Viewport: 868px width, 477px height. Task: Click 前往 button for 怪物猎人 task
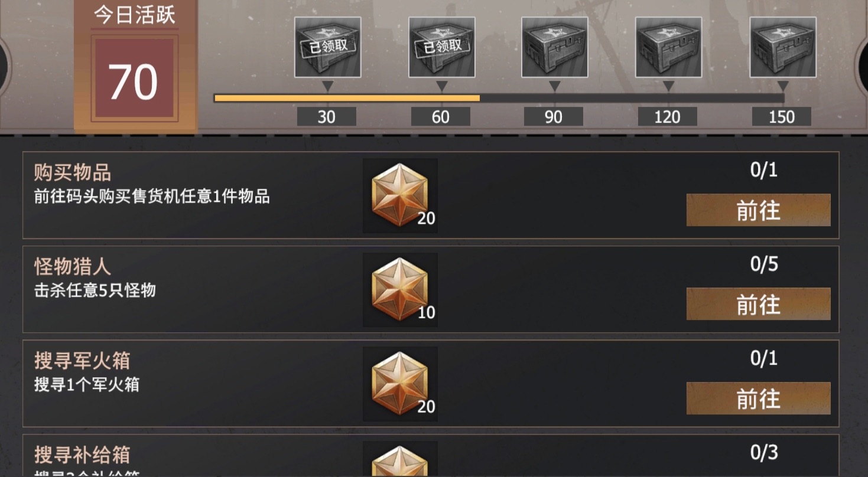click(759, 304)
